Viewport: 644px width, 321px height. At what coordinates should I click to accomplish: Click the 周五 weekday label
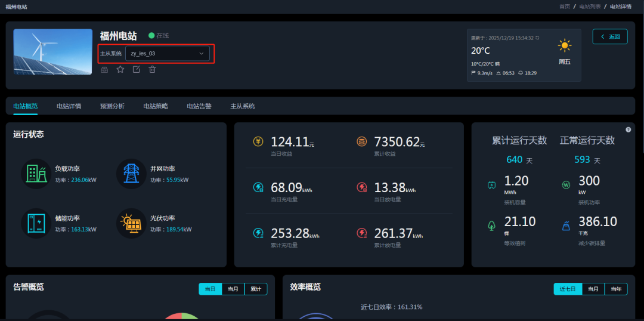pyautogui.click(x=564, y=62)
